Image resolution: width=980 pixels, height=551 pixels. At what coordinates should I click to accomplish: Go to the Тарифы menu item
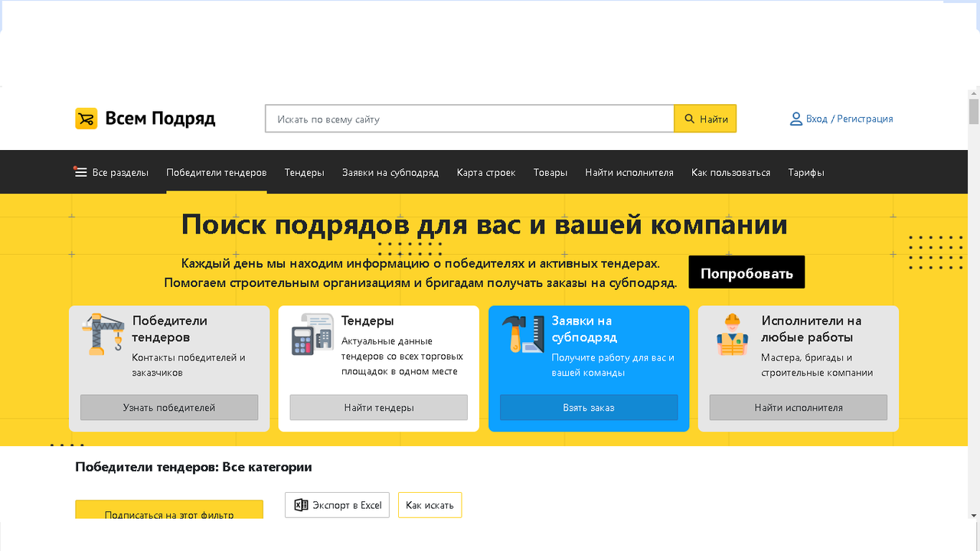[x=806, y=172]
